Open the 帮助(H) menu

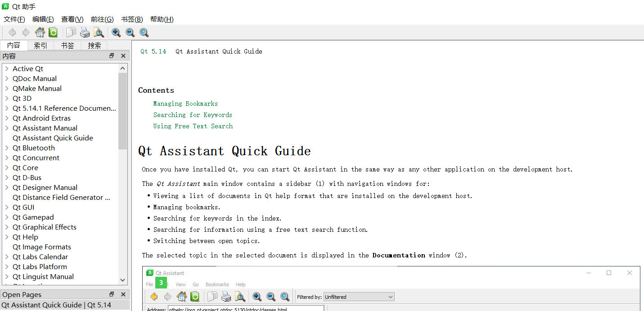point(162,19)
